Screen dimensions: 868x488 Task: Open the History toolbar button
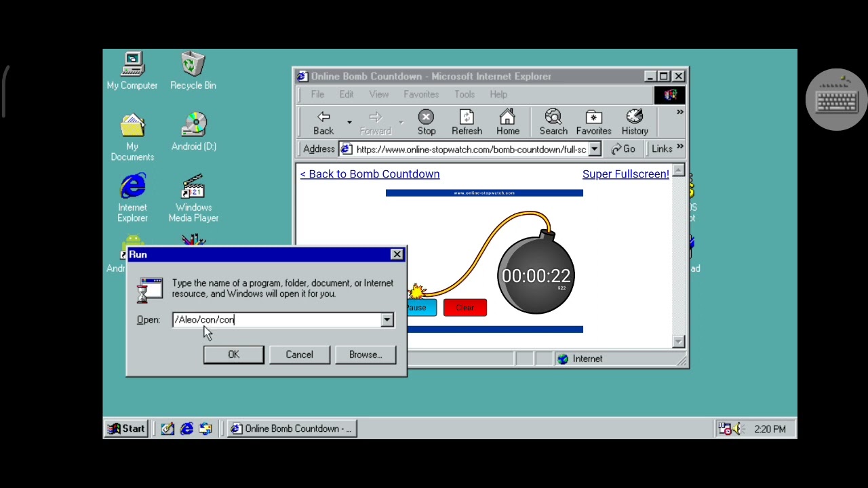click(635, 123)
